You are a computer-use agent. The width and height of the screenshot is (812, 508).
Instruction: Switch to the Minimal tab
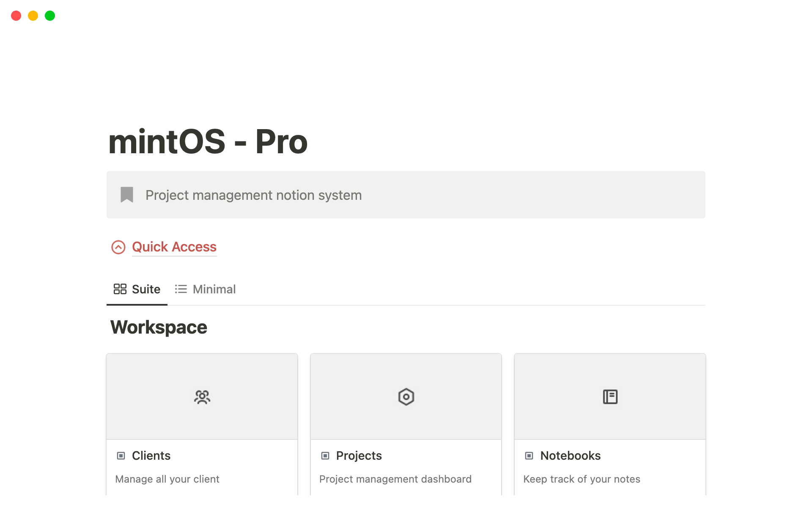pyautogui.click(x=206, y=289)
